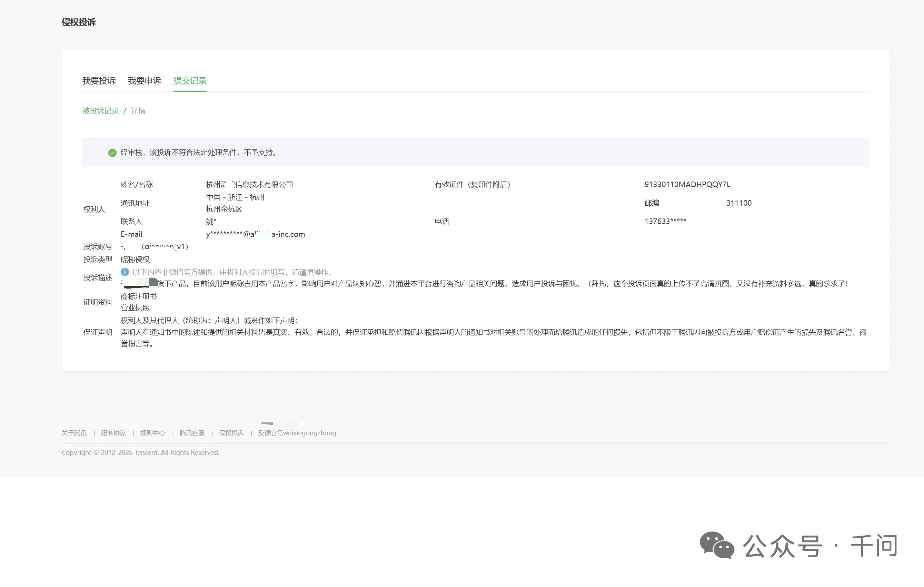The height and width of the screenshot is (587, 924).
Task: Go back to 被投诉记录 breadcrumb
Action: pyautogui.click(x=100, y=110)
